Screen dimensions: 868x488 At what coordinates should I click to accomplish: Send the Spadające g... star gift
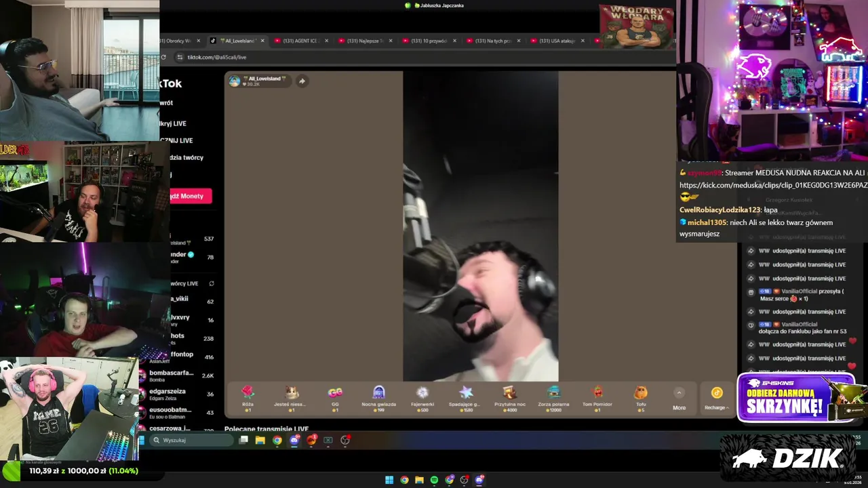[x=465, y=398]
